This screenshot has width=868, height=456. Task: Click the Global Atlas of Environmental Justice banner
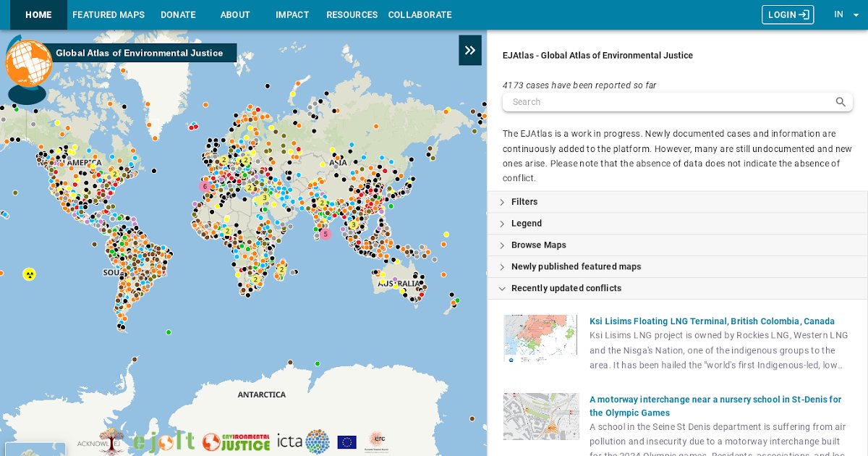click(140, 53)
